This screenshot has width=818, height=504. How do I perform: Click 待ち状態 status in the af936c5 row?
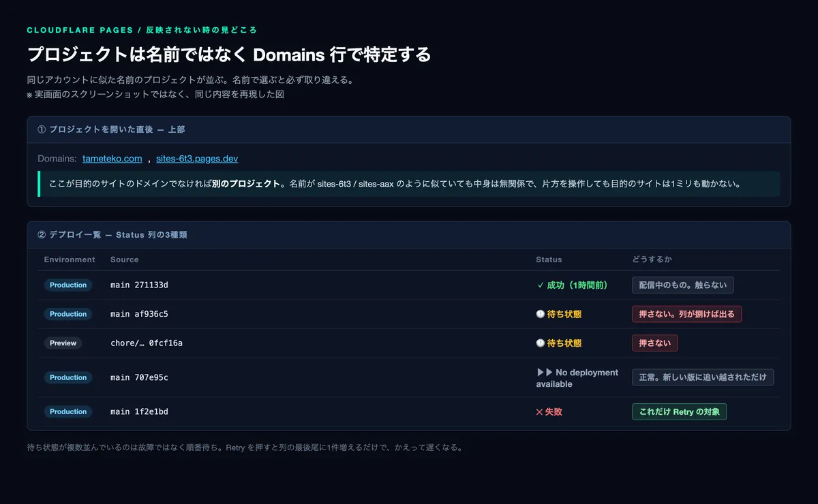click(x=559, y=314)
